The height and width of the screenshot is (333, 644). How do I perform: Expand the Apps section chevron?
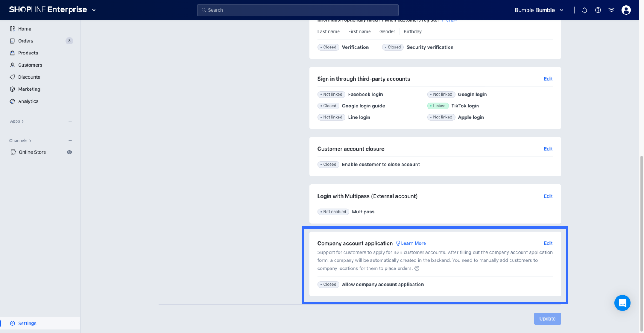point(23,121)
